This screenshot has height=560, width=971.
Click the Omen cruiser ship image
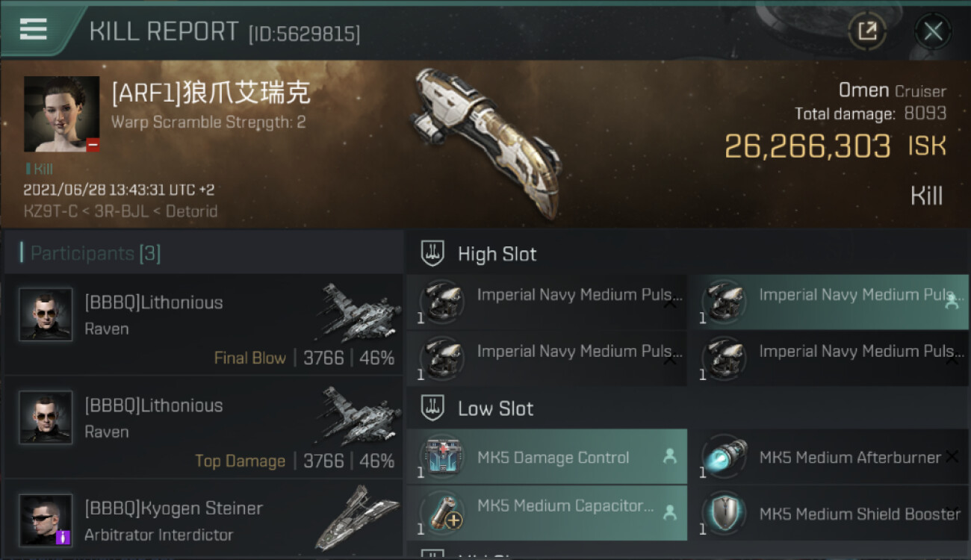pyautogui.click(x=487, y=142)
